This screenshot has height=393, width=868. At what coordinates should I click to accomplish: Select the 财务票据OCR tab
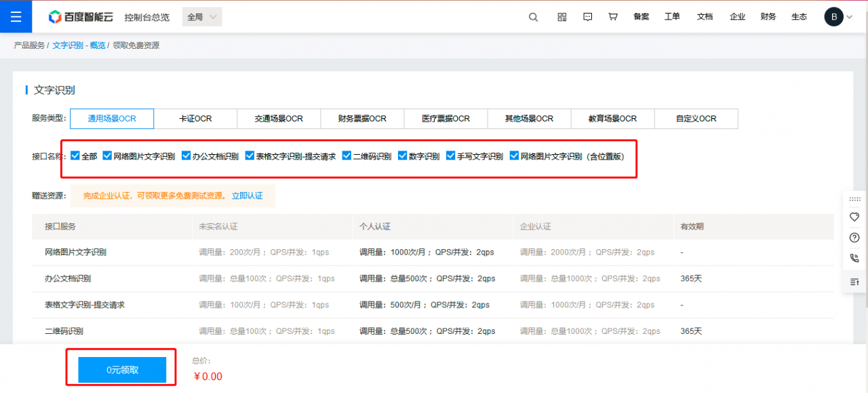(x=362, y=118)
